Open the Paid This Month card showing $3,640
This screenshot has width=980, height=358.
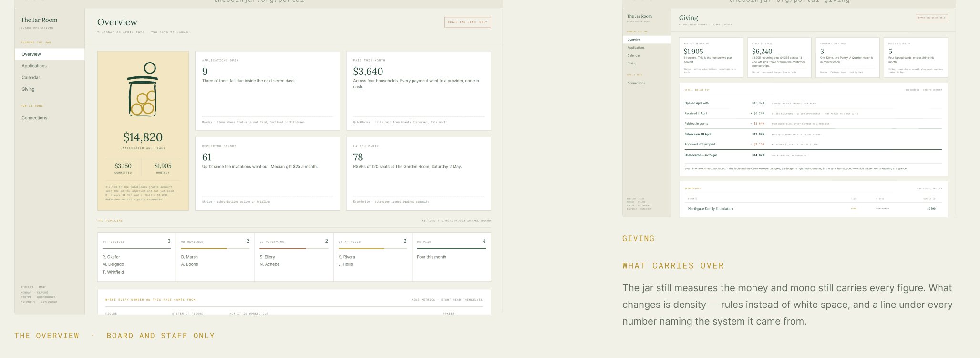[x=419, y=91]
